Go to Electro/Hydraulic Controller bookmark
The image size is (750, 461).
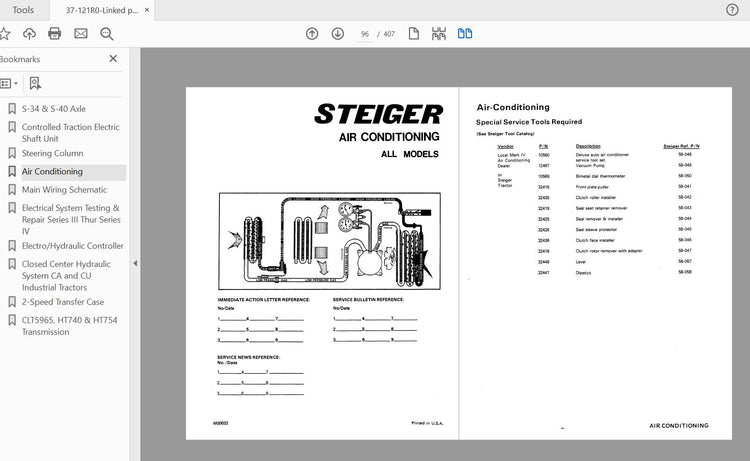pos(72,245)
